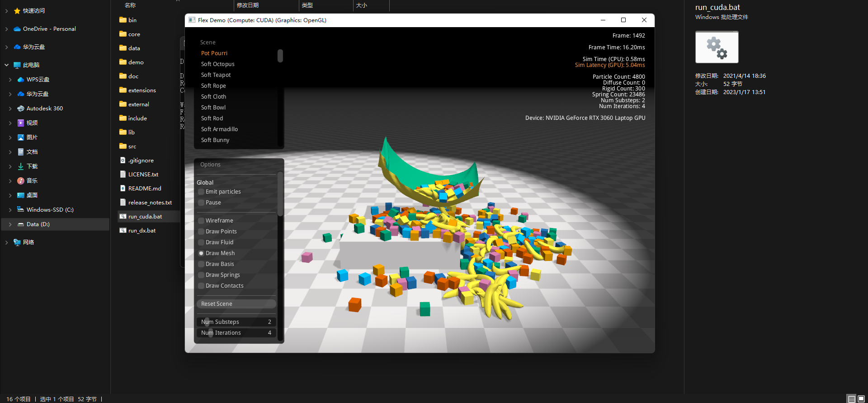Click the Options panel scrollbar thumb
This screenshot has height=403, width=868.
point(280,194)
